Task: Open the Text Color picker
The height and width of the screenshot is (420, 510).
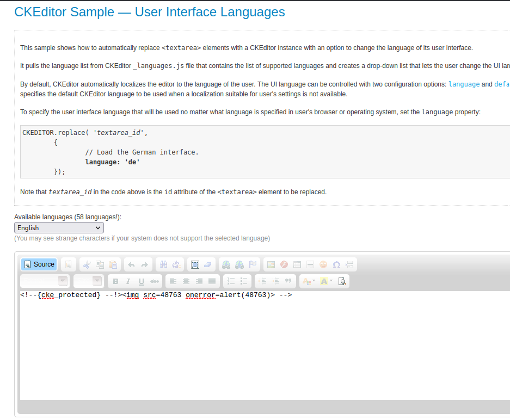Action: 309,281
